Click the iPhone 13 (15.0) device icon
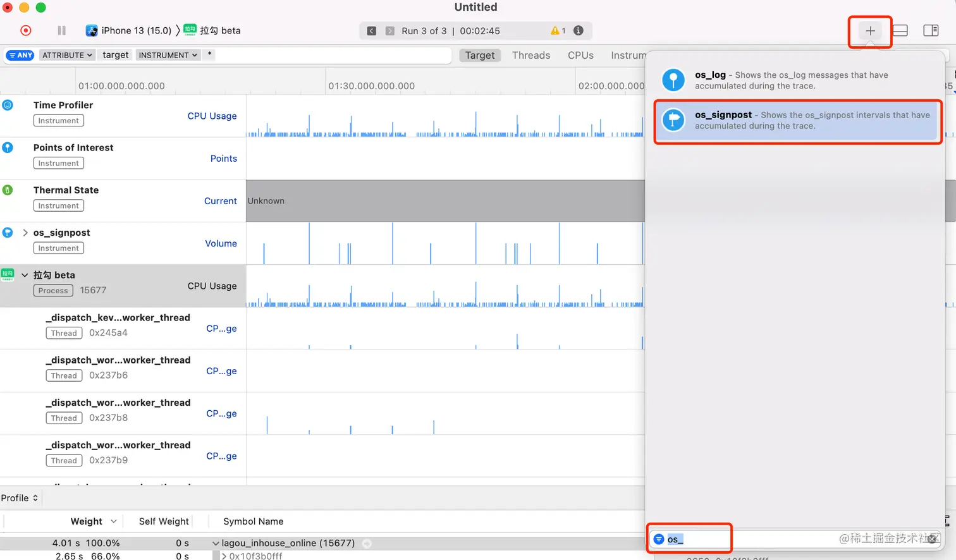This screenshot has height=560, width=956. coord(92,30)
